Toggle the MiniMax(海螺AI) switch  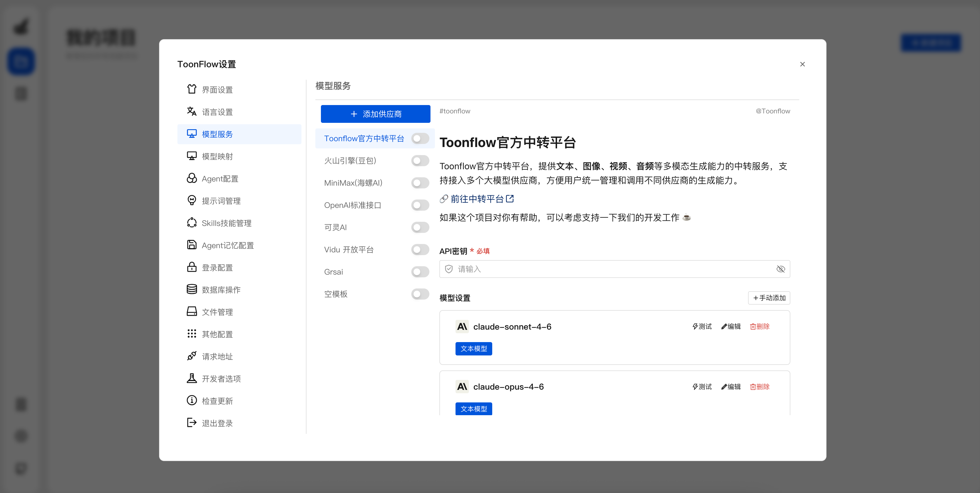pos(420,183)
